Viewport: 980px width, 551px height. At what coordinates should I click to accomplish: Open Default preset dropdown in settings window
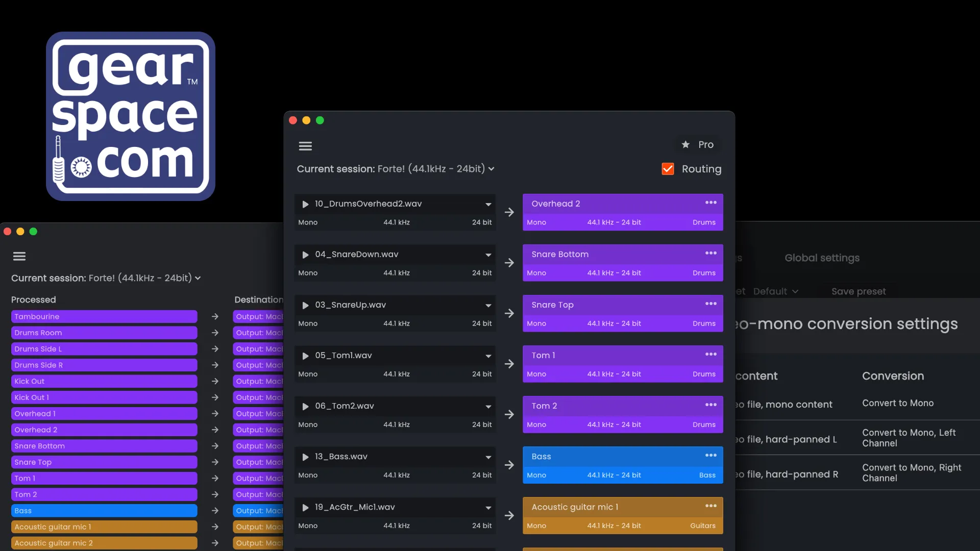pyautogui.click(x=776, y=291)
